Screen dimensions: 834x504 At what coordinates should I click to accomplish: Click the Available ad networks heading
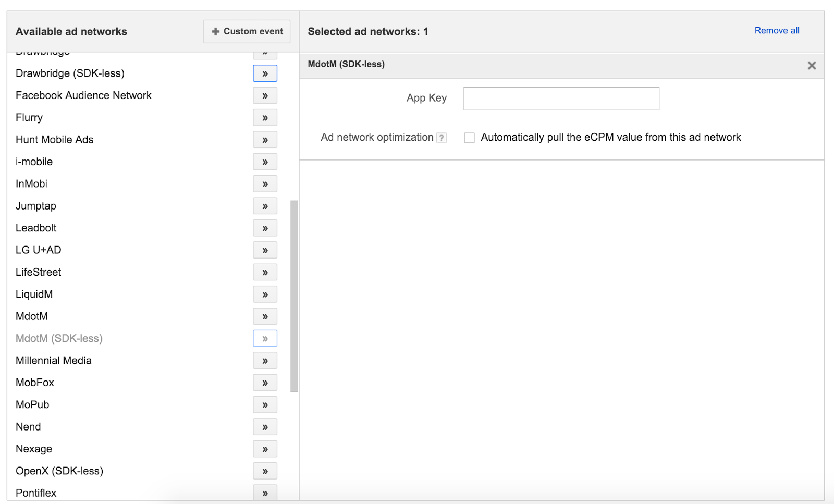(71, 31)
